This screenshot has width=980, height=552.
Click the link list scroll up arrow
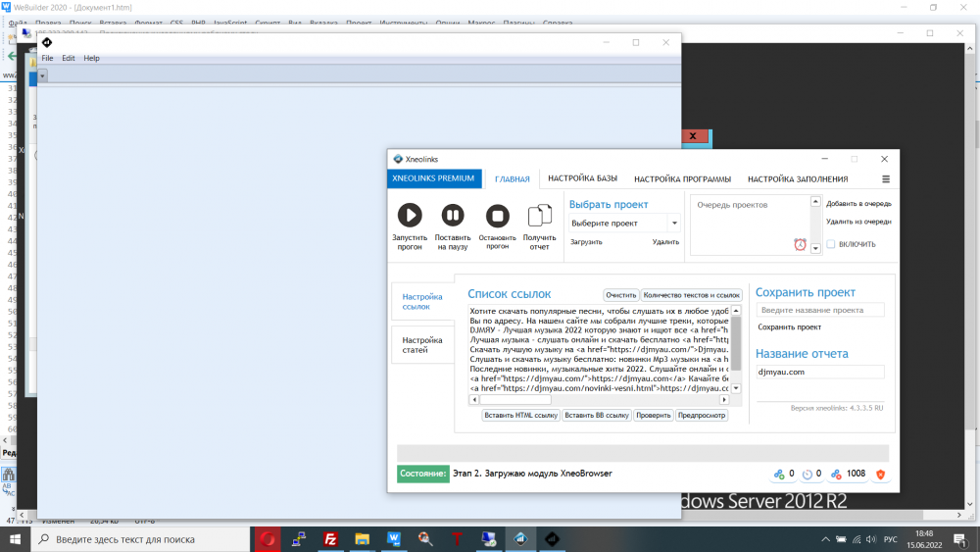pyautogui.click(x=736, y=311)
